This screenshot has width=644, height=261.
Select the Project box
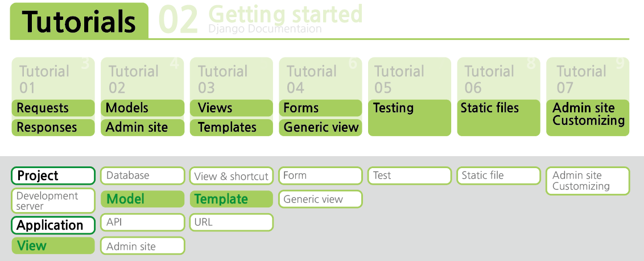coord(53,176)
